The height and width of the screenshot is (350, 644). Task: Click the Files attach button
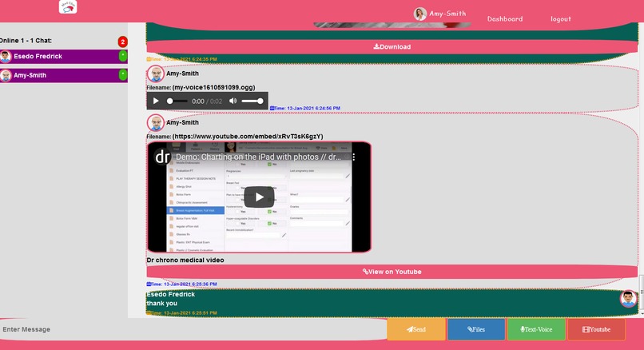click(x=476, y=329)
